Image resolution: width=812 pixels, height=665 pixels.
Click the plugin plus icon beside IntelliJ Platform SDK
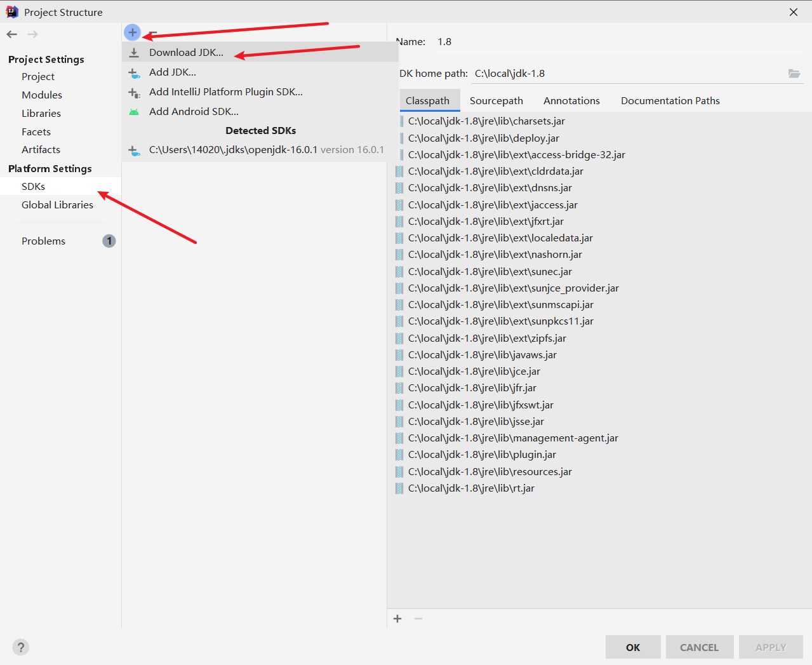tap(134, 93)
